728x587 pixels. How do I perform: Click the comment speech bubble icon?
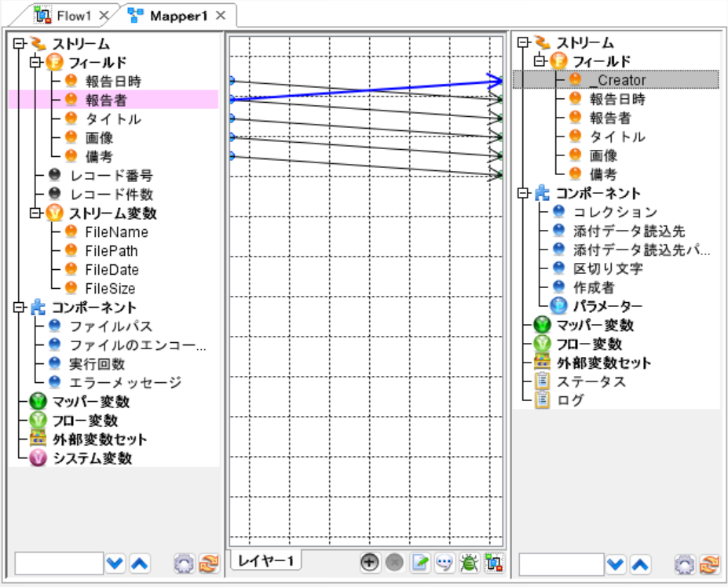tap(444, 561)
